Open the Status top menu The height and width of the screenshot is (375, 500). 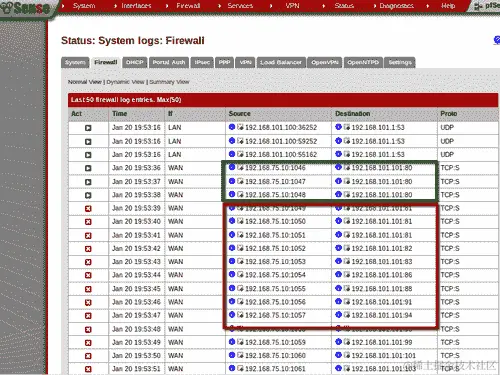[x=344, y=6]
